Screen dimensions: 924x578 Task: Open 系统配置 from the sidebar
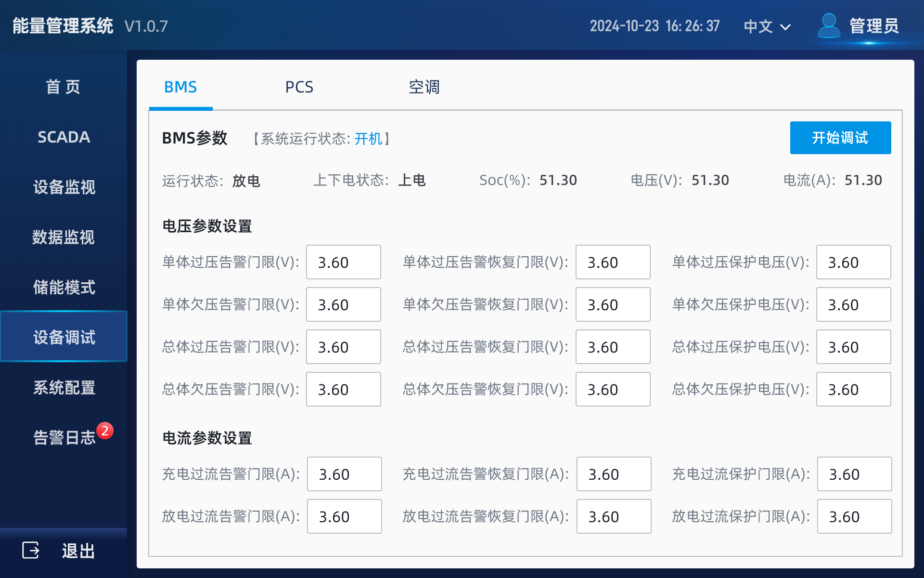pyautogui.click(x=64, y=388)
